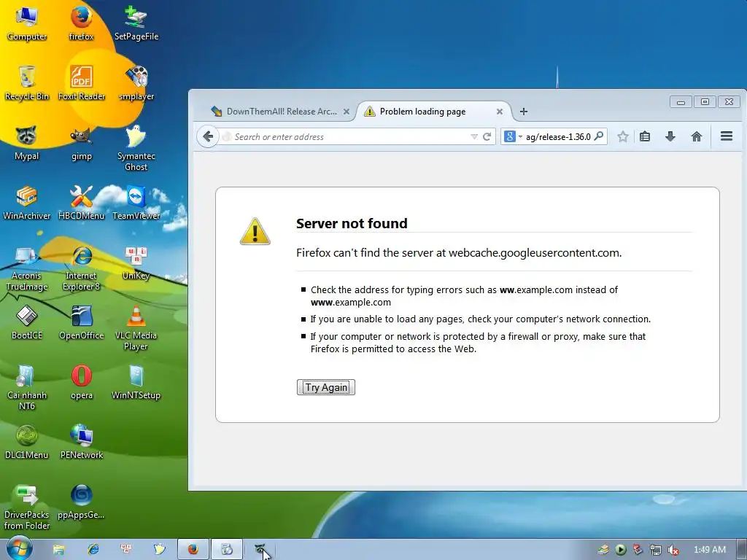Open the Computer desktop icon
Screen dimensions: 747x560
pos(27,23)
